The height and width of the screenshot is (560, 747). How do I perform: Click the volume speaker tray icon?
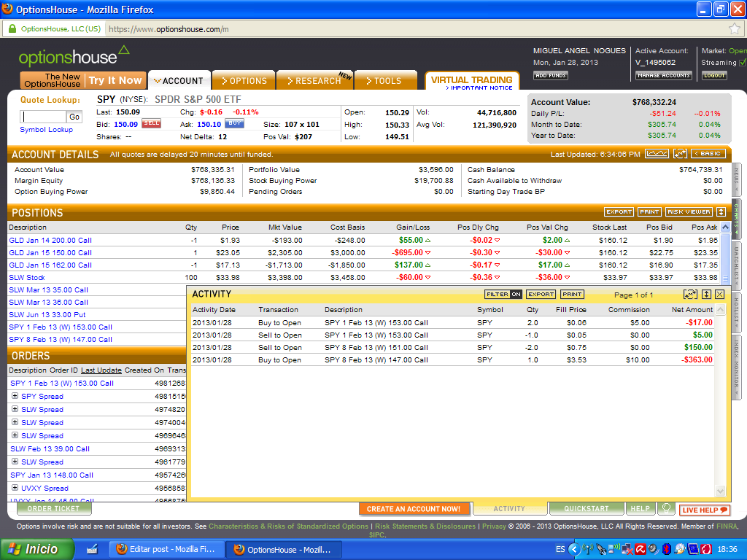tap(653, 549)
